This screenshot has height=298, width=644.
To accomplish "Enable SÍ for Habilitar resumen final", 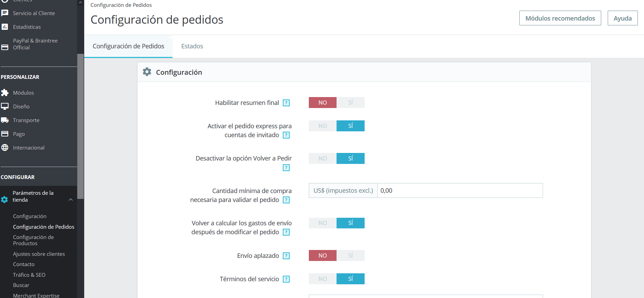I will (x=351, y=103).
